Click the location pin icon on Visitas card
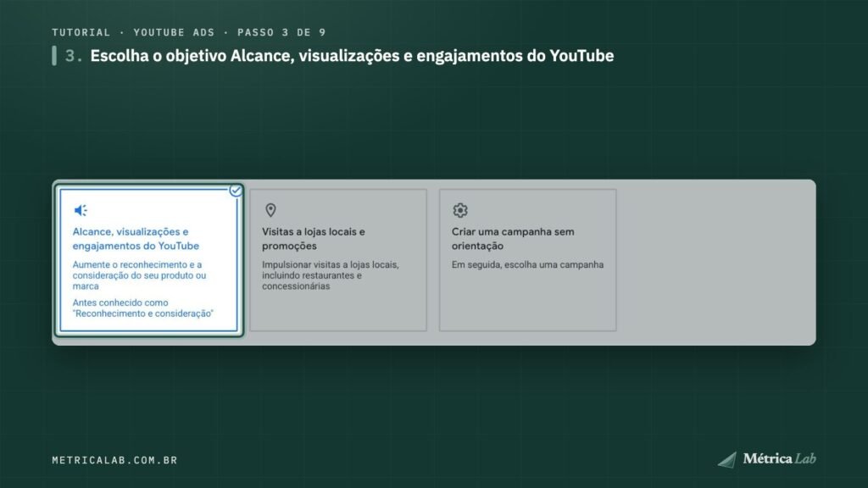This screenshot has width=868, height=488. [x=270, y=210]
